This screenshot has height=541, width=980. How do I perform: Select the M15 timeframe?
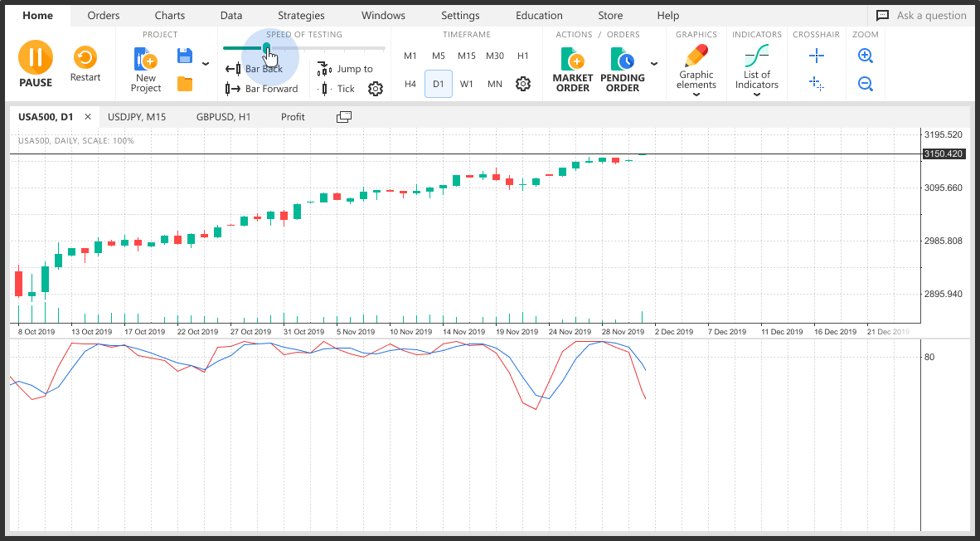[467, 56]
